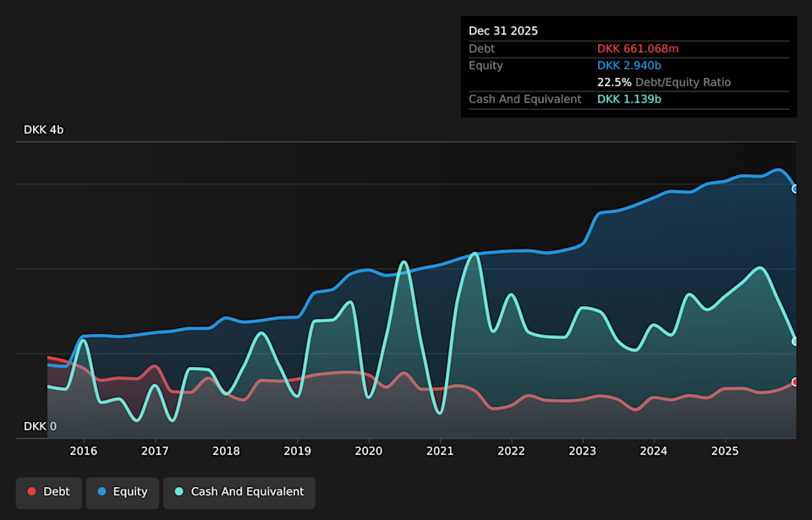Hide the Cash And Equivalent series

pos(239,492)
